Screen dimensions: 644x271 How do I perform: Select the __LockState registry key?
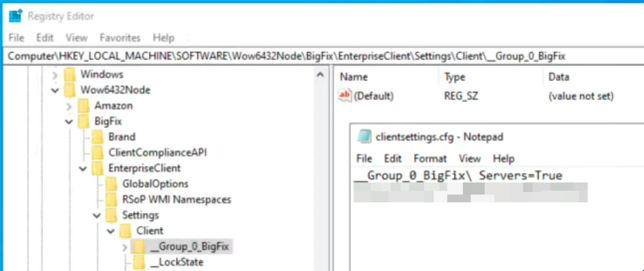tap(181, 262)
